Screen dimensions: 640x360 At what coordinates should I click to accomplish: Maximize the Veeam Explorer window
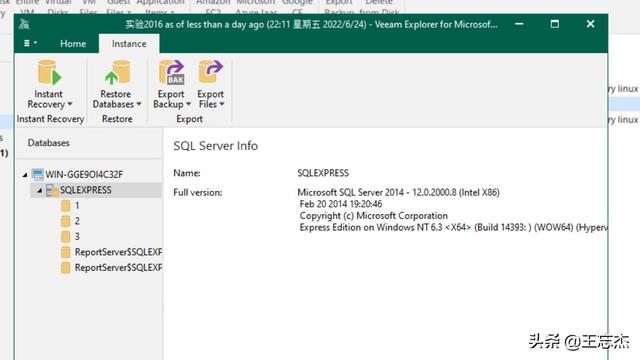(x=555, y=24)
